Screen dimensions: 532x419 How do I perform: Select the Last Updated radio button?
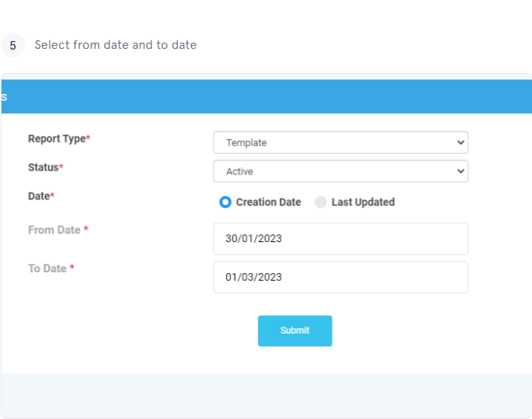321,202
